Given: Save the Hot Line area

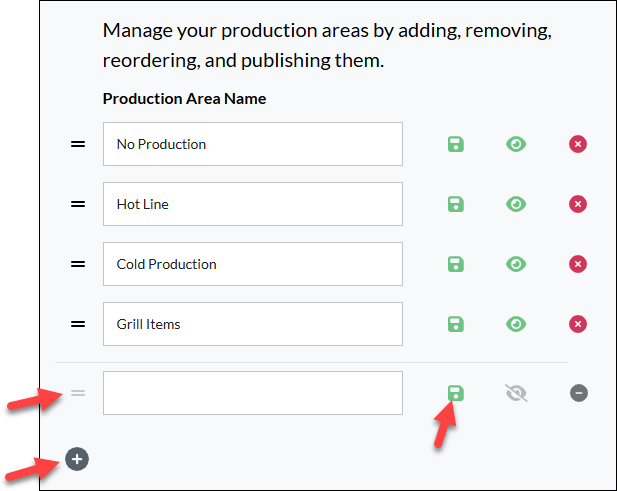Looking at the screenshot, I should (x=456, y=204).
